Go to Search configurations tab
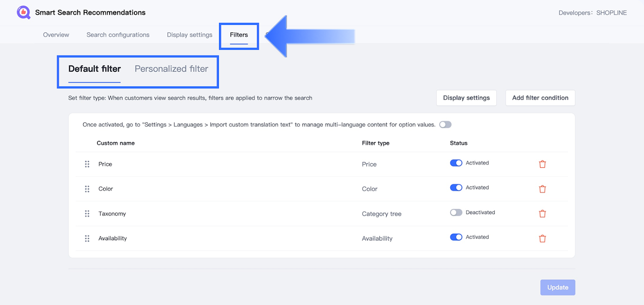 click(x=118, y=35)
